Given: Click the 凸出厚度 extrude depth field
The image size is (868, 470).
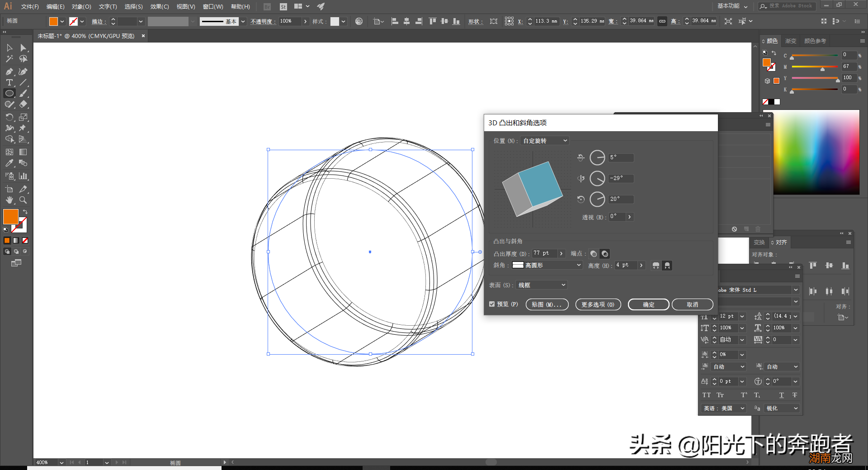Looking at the screenshot, I should pos(544,253).
